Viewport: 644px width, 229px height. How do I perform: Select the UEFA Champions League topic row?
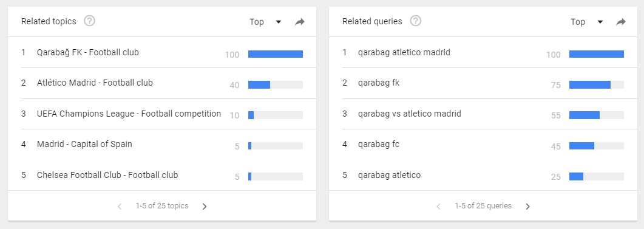(x=162, y=114)
